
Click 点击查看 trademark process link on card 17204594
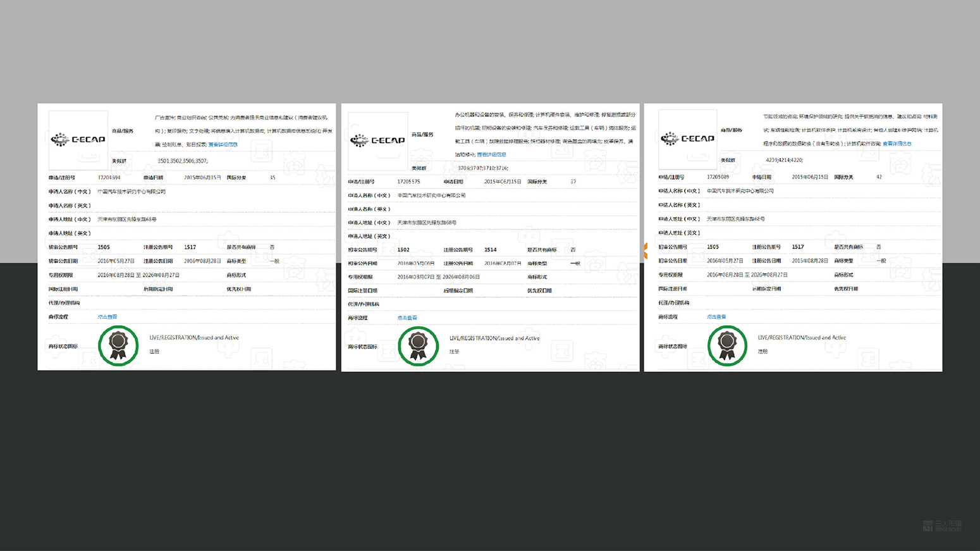(107, 317)
